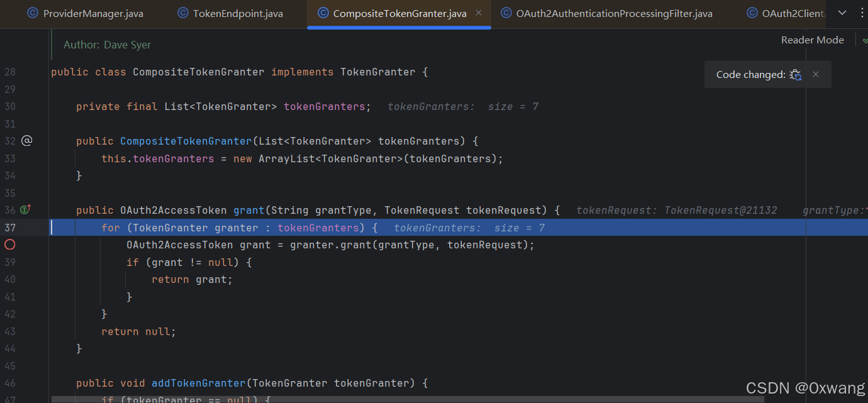868x403 pixels.
Task: Click line number 28 in the gutter
Action: [x=9, y=72]
